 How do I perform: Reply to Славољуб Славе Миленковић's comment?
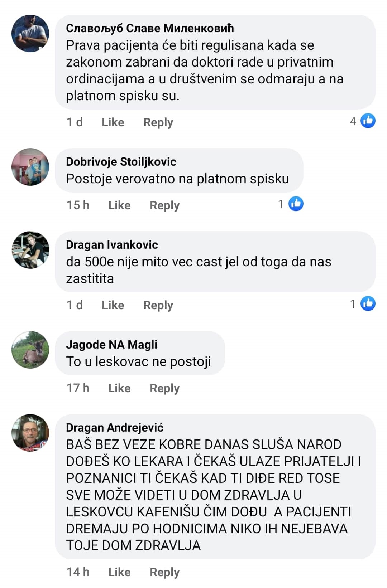click(x=158, y=122)
